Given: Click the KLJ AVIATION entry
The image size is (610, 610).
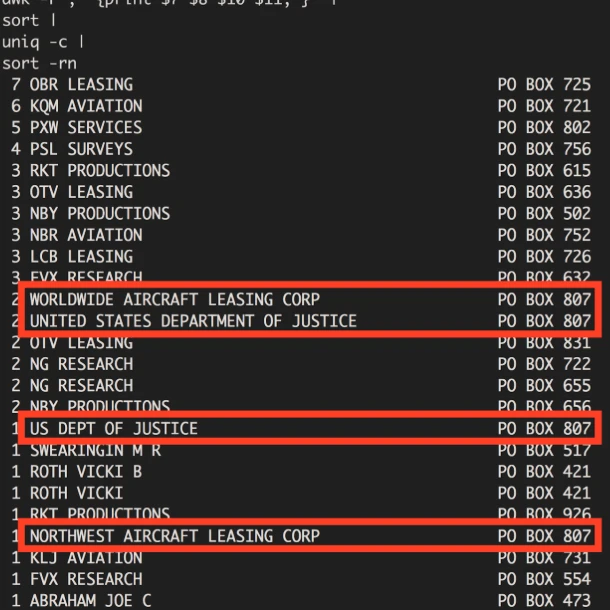Looking at the screenshot, I should (x=86, y=557).
